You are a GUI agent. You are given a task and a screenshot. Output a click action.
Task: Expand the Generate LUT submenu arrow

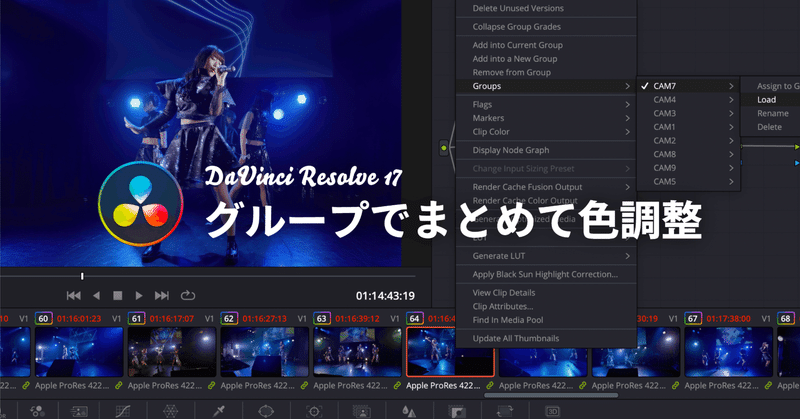[x=628, y=256]
